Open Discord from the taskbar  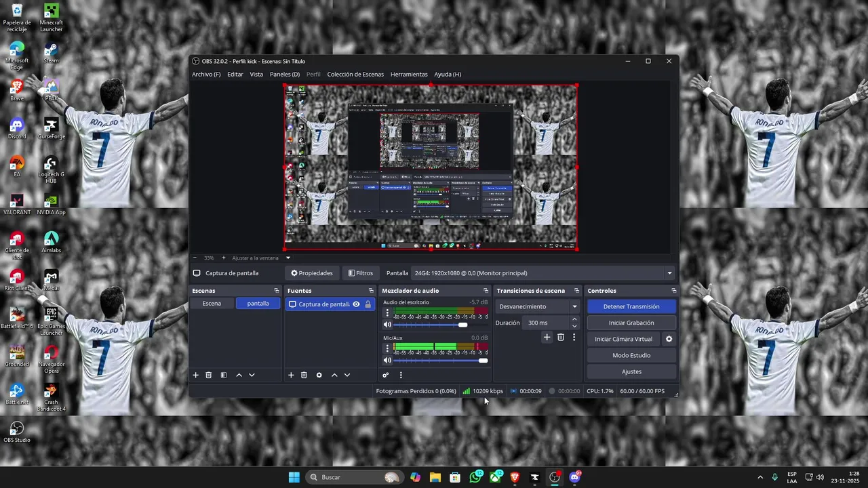click(575, 477)
